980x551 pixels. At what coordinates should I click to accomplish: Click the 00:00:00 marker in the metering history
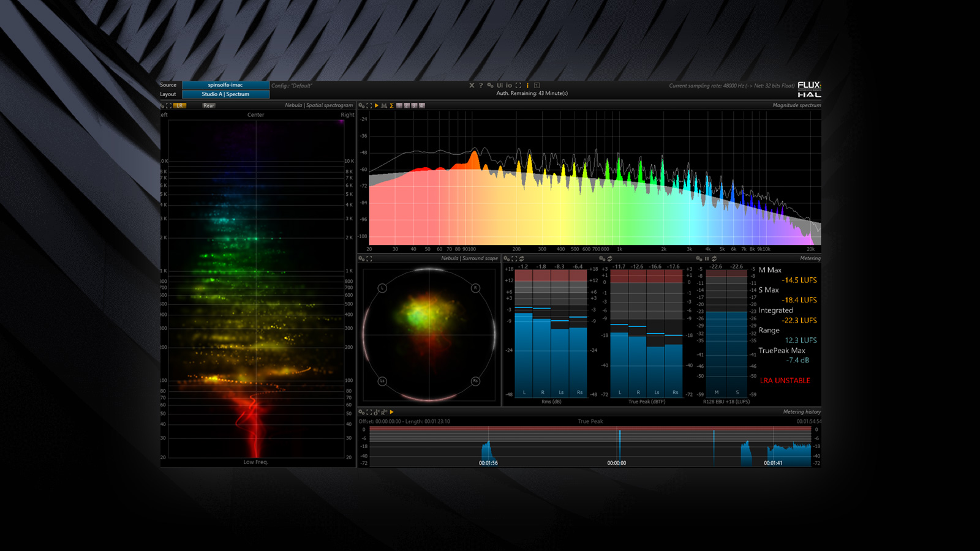click(x=617, y=463)
